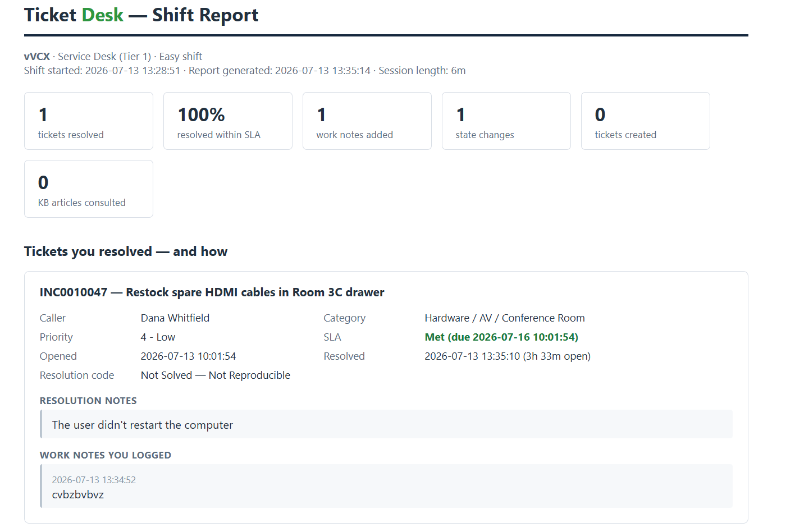795x532 pixels.
Task: Click the 'Resolution code' field label
Action: click(77, 375)
